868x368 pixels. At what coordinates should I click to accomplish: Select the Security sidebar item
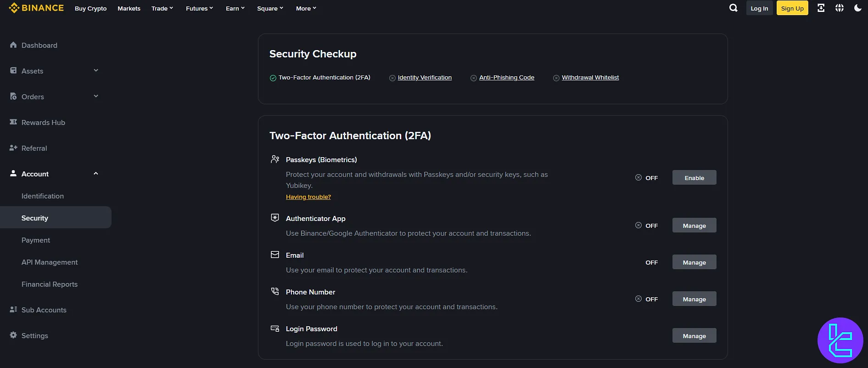pos(56,217)
